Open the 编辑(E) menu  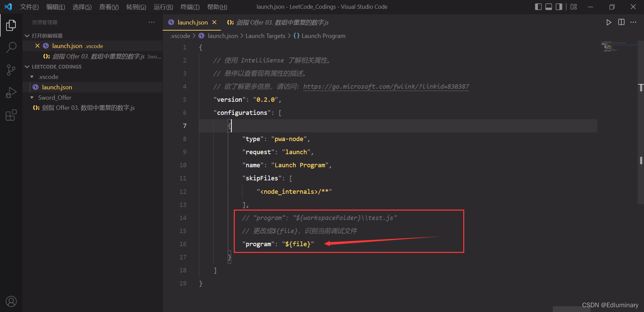(x=56, y=7)
